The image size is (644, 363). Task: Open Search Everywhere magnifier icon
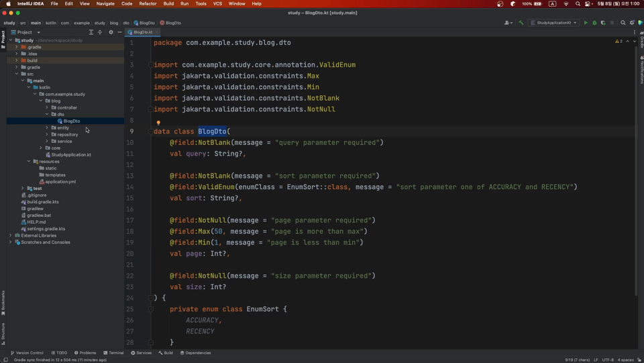(x=623, y=23)
